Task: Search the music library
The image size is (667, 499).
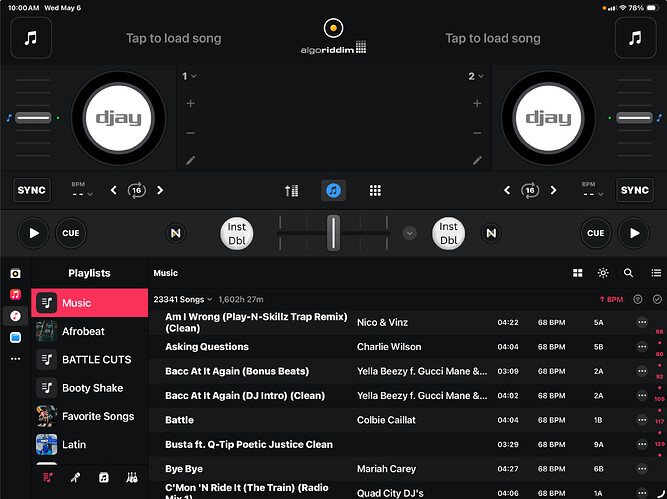Action: pos(628,273)
